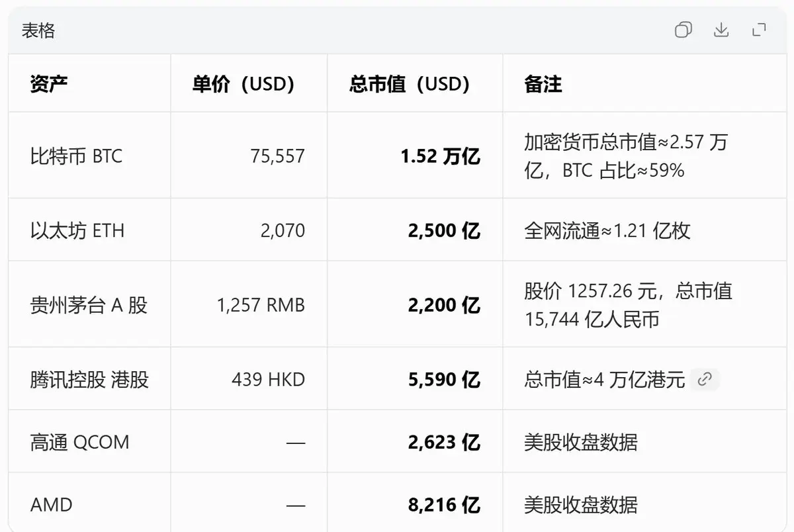Click the 腾讯控股 港股 asset cell
The width and height of the screenshot is (794, 532).
(x=89, y=379)
